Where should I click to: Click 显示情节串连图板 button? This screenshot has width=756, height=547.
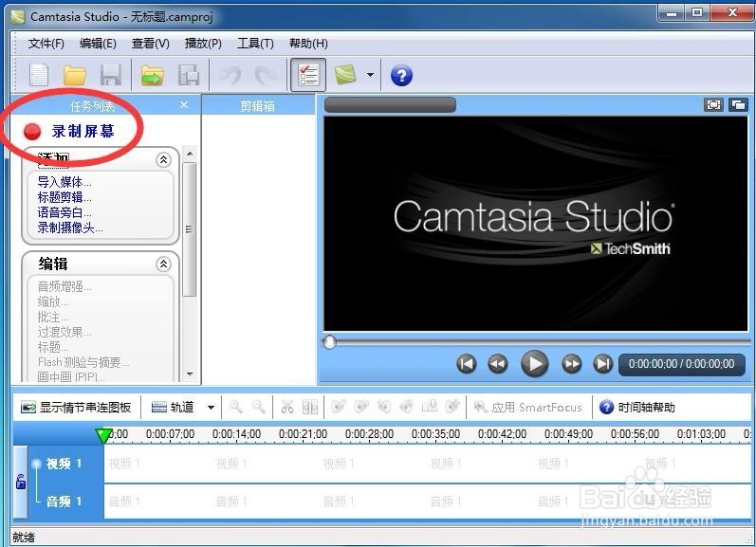click(76, 408)
